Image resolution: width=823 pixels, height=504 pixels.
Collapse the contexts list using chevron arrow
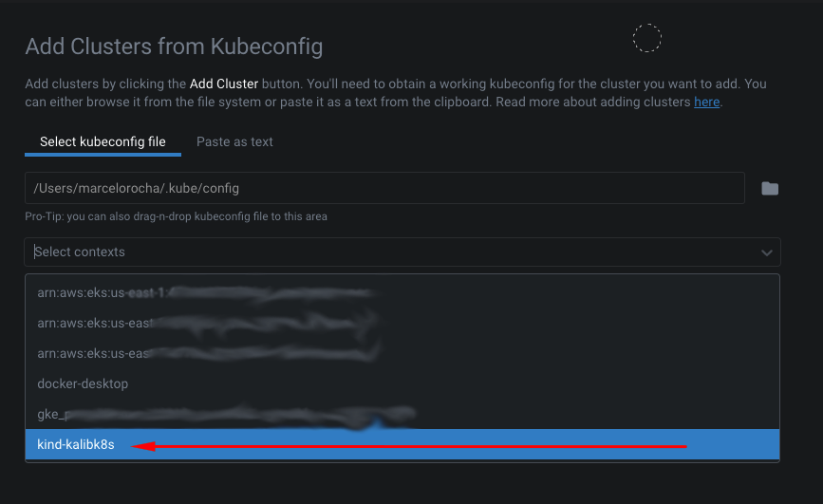pyautogui.click(x=767, y=252)
